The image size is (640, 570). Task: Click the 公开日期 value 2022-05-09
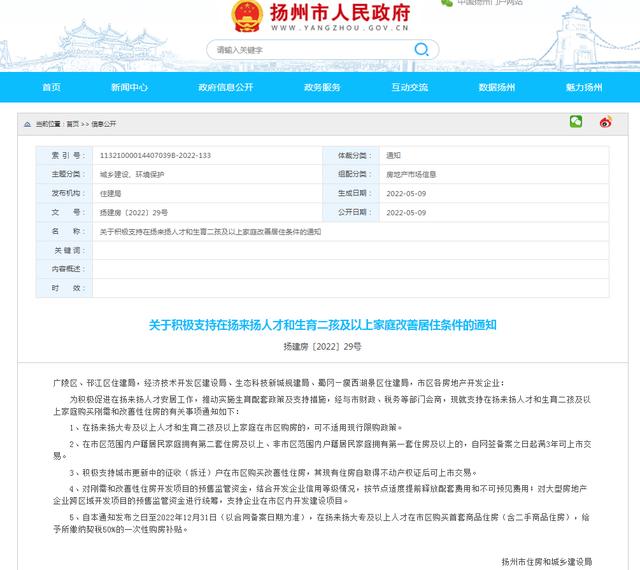[x=406, y=213]
